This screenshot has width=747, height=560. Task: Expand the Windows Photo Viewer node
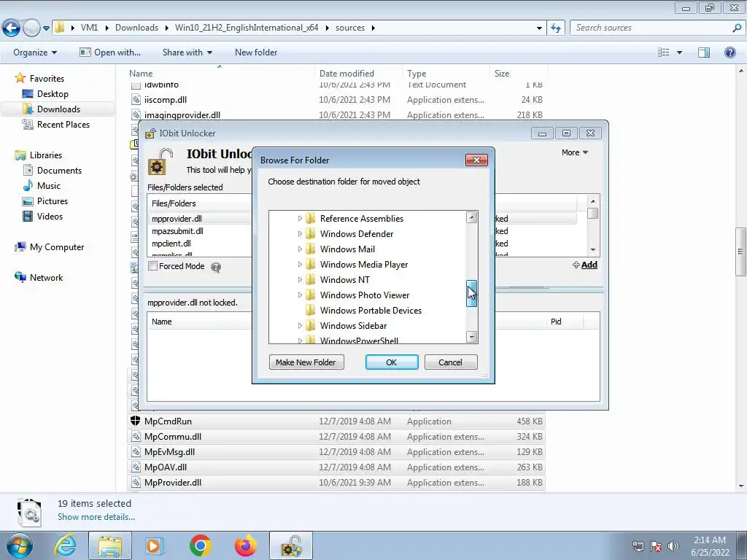(x=300, y=295)
